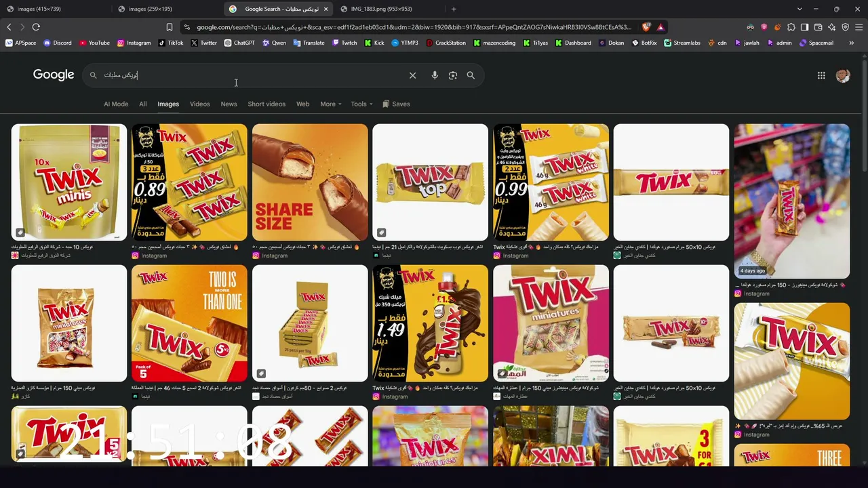Open the Discord bookmark
The image size is (868, 488).
58,43
